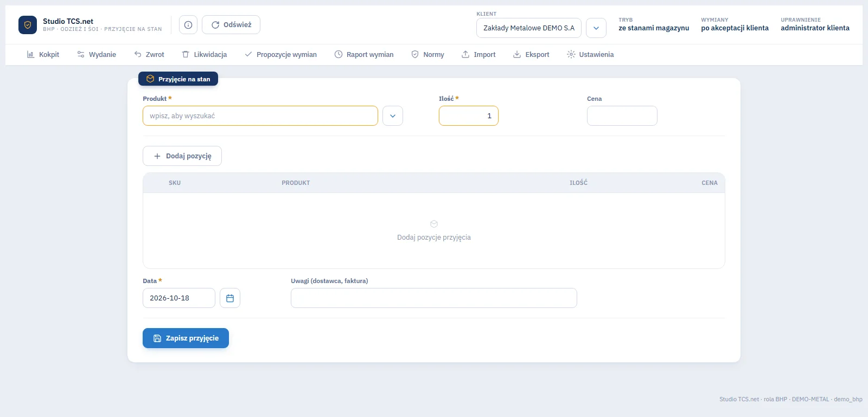Open the Zakłady Metalowe DEMO S.A client selector

tap(529, 28)
